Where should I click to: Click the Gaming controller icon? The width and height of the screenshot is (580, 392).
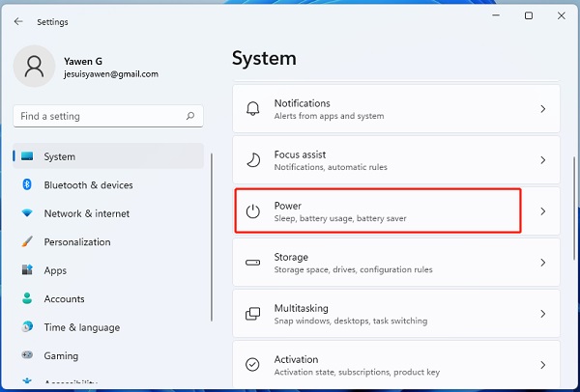click(x=27, y=355)
